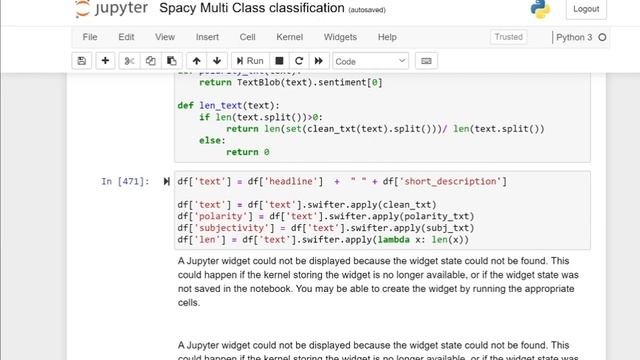Interrupt the kernel with stop icon
Screen dimensions: 640x360
coord(279,61)
